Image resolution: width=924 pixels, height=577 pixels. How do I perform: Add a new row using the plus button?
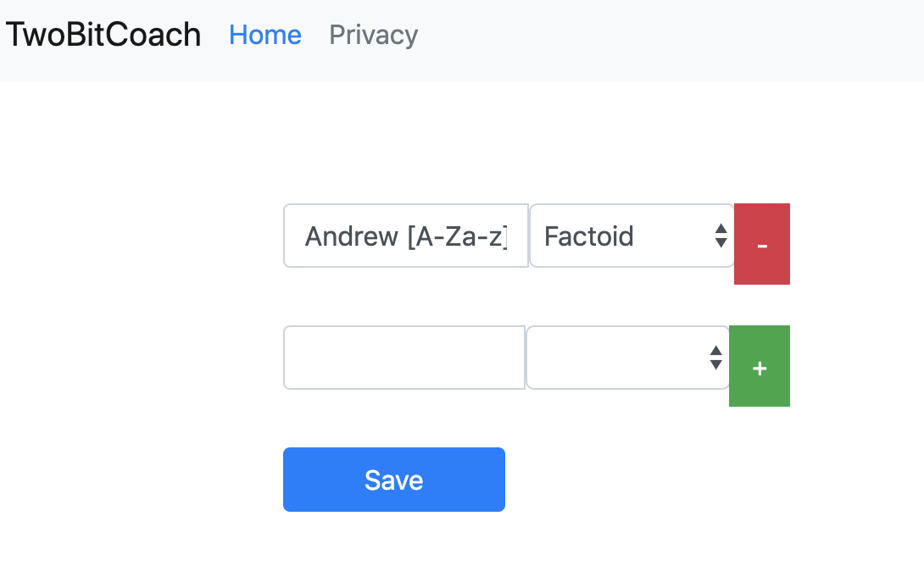[x=759, y=366]
